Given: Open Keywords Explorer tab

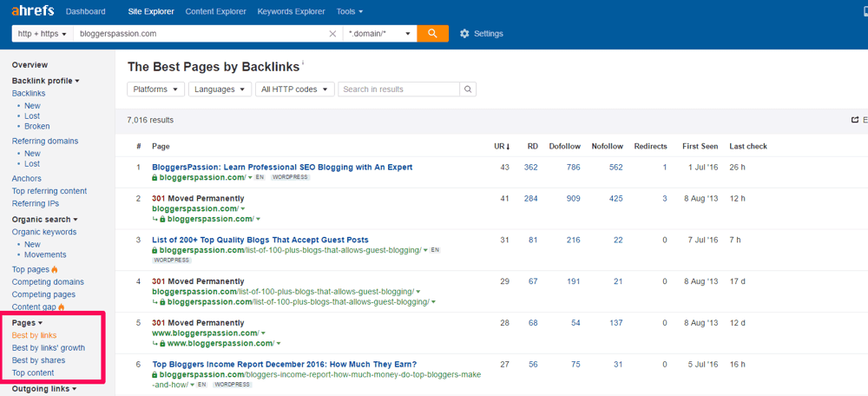Looking at the screenshot, I should (x=291, y=11).
